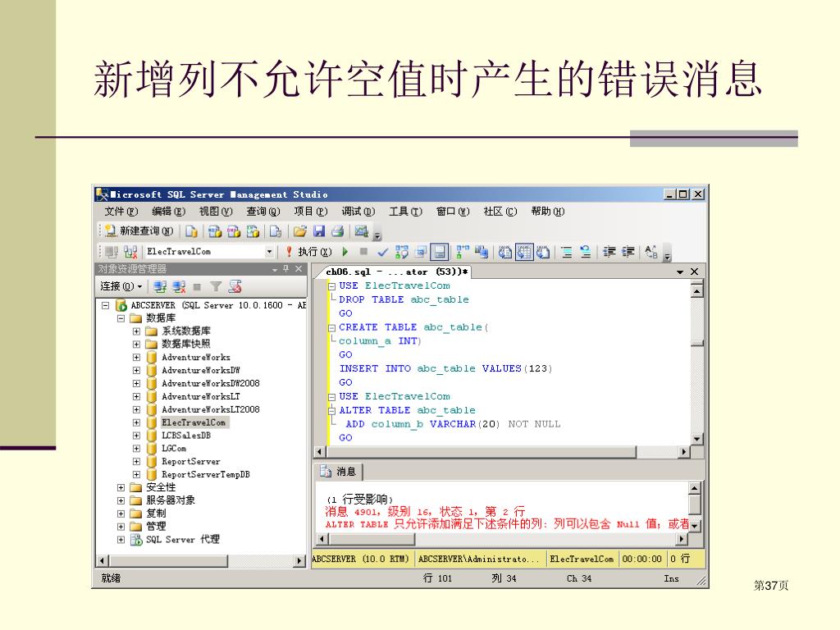Collapse the CREATE TABLE code block
840x630 pixels.
tap(331, 327)
